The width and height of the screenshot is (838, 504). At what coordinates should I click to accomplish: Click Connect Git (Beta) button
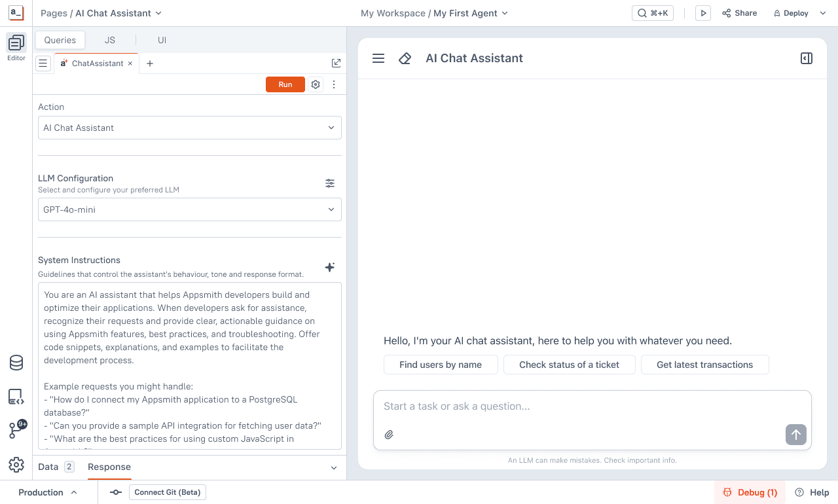168,492
